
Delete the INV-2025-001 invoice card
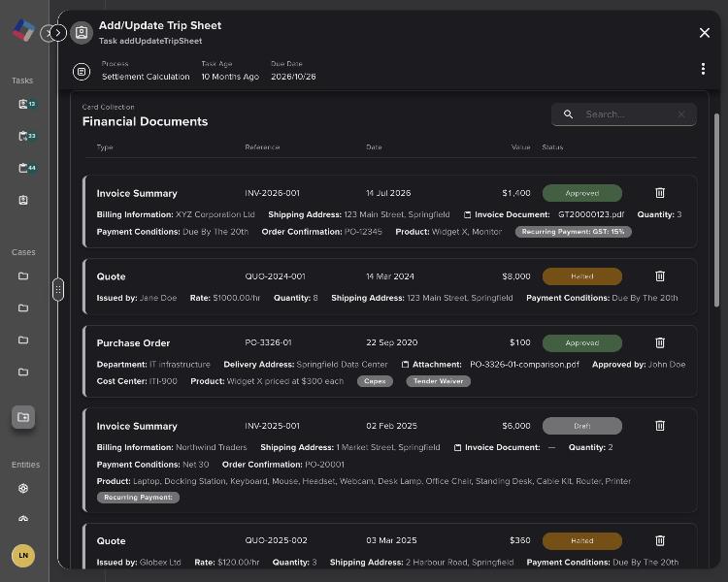click(x=660, y=426)
